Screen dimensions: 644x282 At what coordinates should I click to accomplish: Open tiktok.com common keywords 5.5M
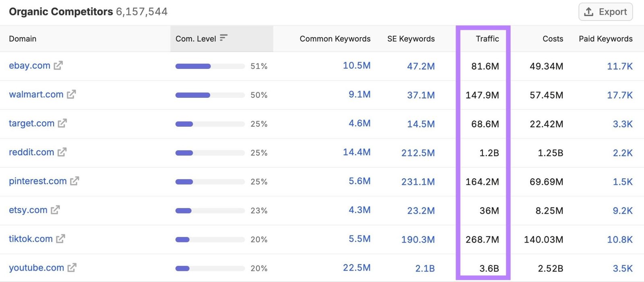pyautogui.click(x=359, y=239)
